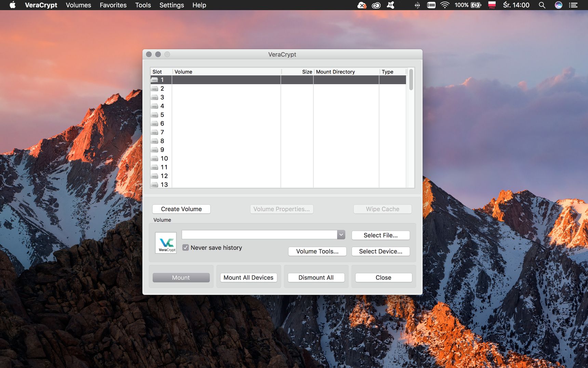Click the Size column header
588x368 pixels.
pos(297,72)
